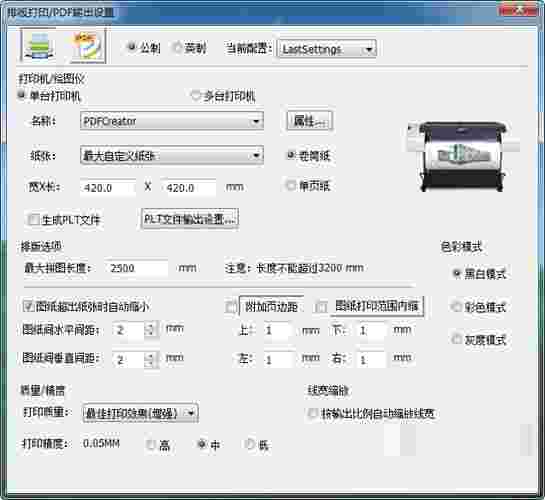
Task: Decrease 图纸间水平间距 spinner down arrow
Action: pyautogui.click(x=151, y=333)
